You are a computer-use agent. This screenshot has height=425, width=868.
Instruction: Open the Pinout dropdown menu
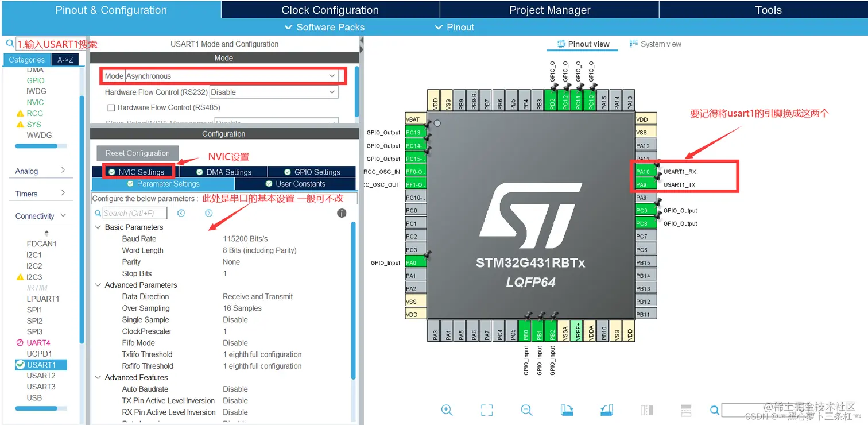455,27
